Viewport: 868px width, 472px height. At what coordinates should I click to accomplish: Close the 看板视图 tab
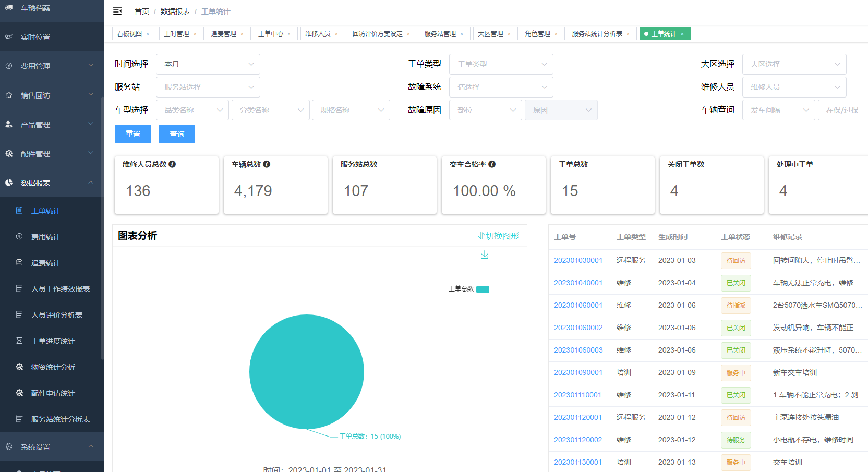[x=148, y=34]
